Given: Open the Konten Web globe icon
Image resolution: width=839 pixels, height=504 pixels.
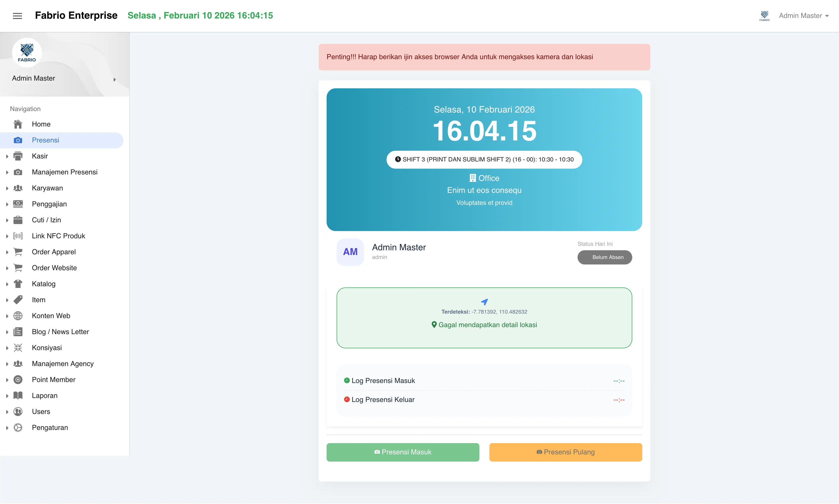Looking at the screenshot, I should 18,316.
